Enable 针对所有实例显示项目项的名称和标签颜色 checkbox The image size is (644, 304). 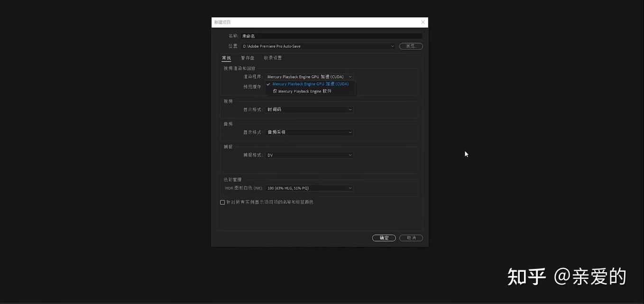[222, 202]
